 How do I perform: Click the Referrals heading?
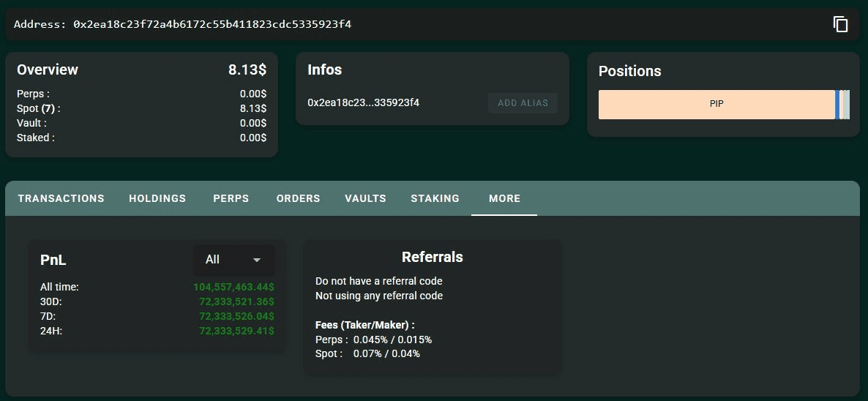[432, 257]
